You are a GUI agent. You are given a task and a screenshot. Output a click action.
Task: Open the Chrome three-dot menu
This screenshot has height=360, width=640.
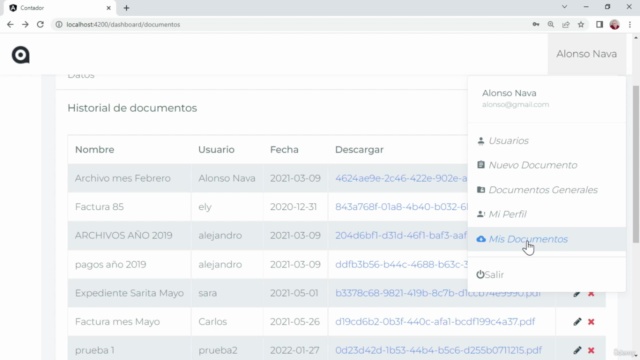(x=630, y=24)
